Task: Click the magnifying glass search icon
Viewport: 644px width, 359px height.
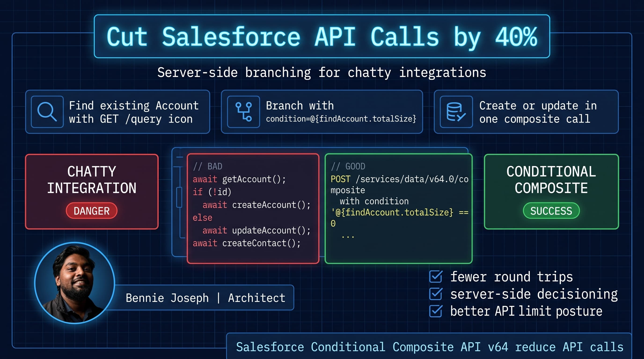Action: (x=47, y=111)
